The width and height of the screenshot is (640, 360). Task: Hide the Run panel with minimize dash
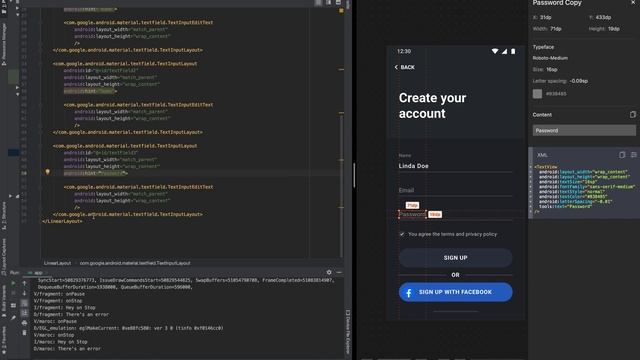339,272
